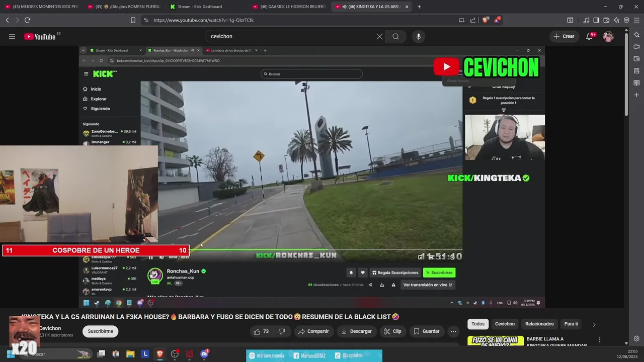
Task: Click the Clip button
Action: tap(392, 331)
